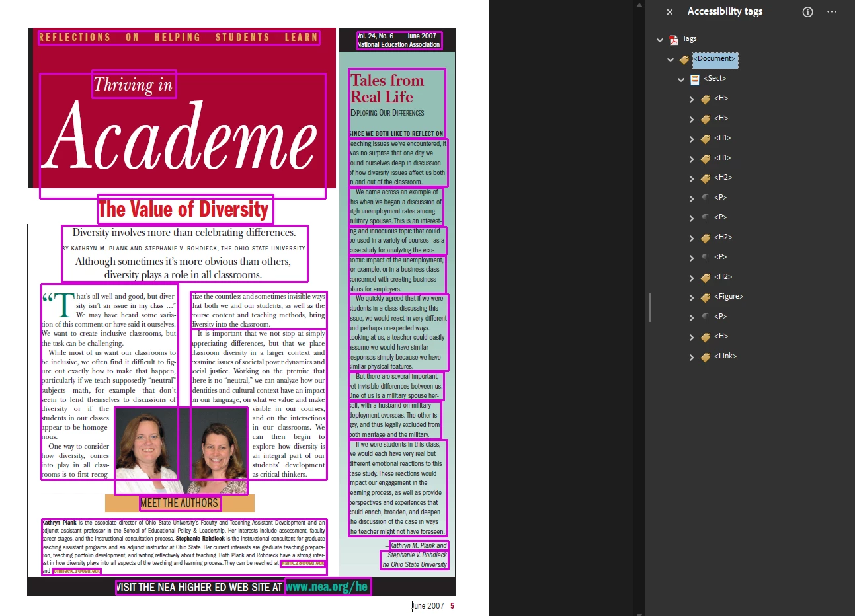The image size is (855, 616).
Task: Expand the chevron of the <P> directly below <Figure>
Action: point(692,318)
